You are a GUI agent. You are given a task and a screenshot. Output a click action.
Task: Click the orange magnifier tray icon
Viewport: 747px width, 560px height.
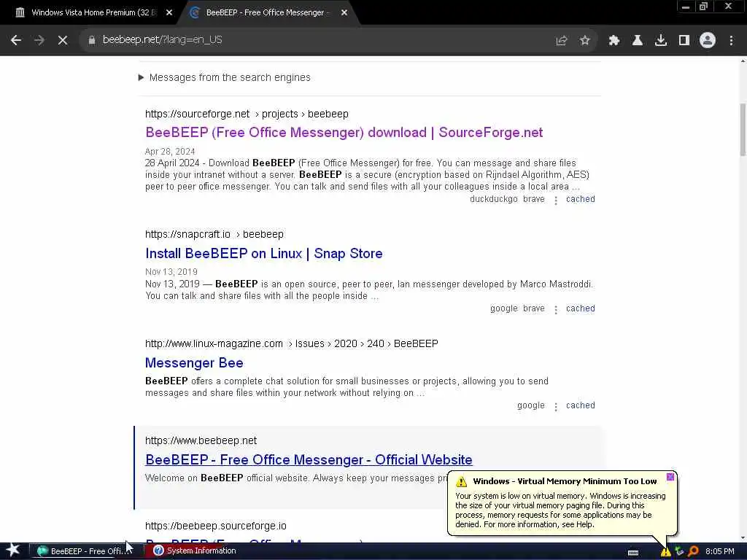tap(693, 551)
